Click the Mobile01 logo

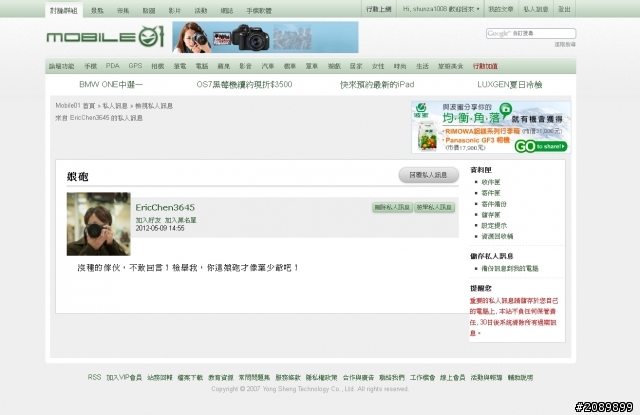coord(105,37)
